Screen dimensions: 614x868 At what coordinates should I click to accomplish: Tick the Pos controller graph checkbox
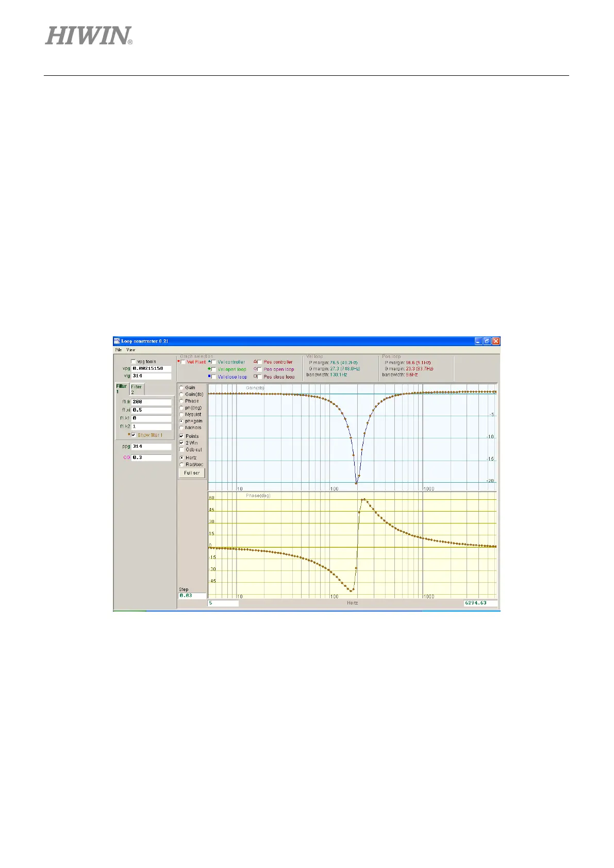(x=259, y=362)
